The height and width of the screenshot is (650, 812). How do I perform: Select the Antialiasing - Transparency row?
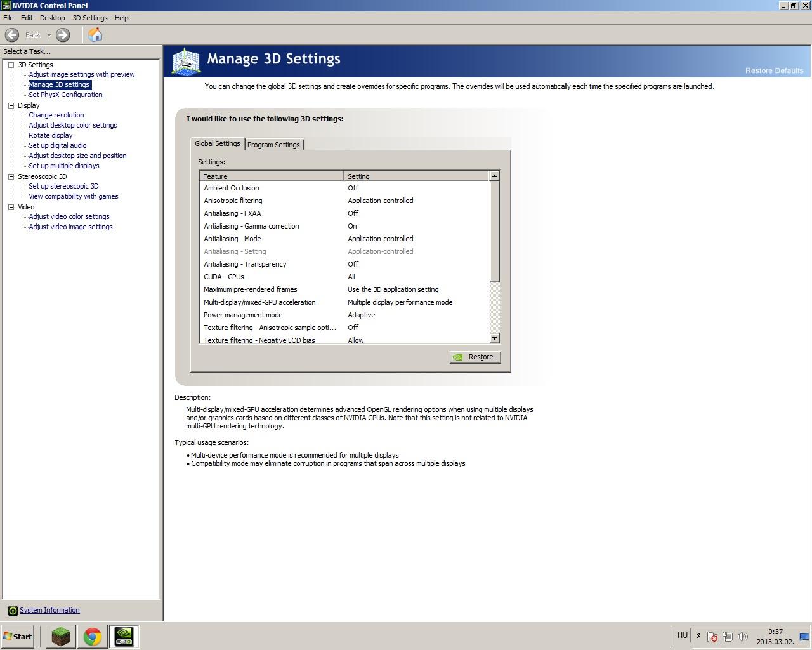[x=344, y=264]
